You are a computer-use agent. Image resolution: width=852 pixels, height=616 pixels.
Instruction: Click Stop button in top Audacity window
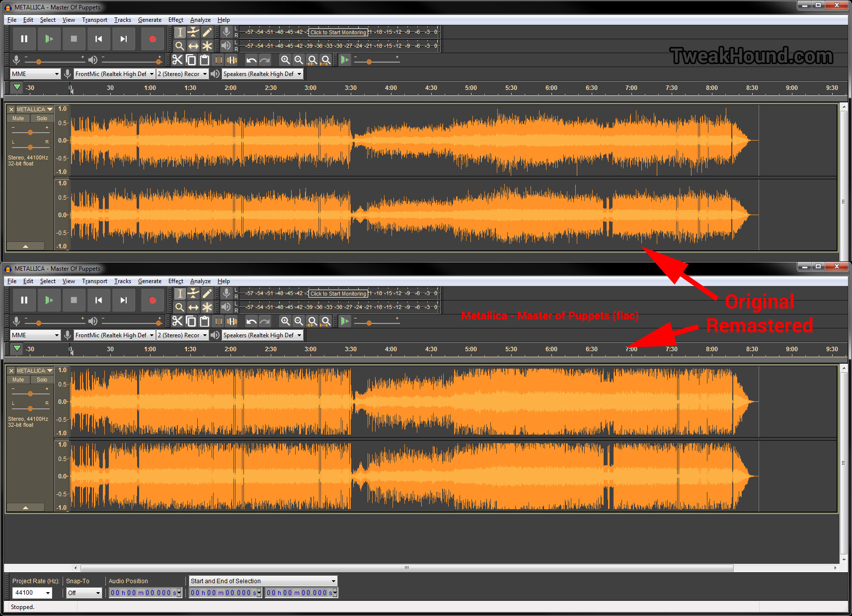pyautogui.click(x=74, y=39)
